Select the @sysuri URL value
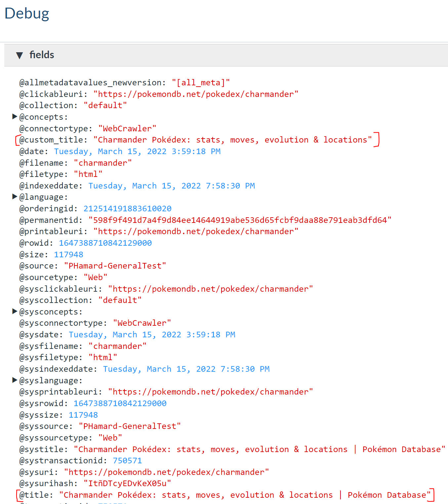Screen dimensions: 448x504 167,472
